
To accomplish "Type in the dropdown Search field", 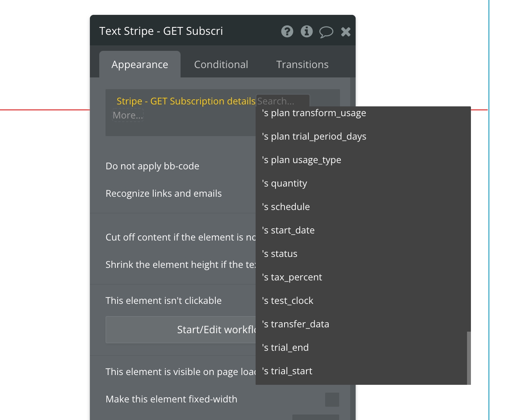I will [282, 101].
